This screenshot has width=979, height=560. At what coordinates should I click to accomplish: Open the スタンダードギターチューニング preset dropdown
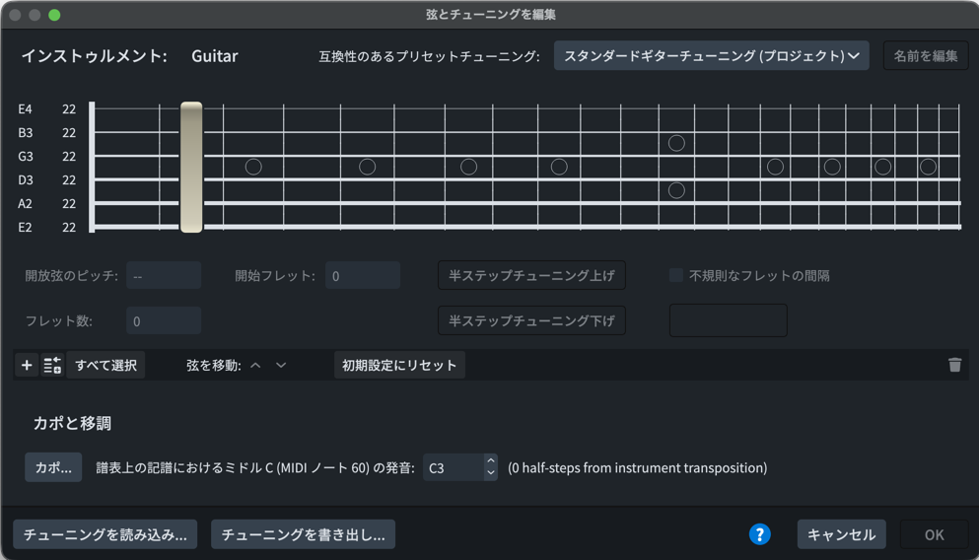pos(711,56)
